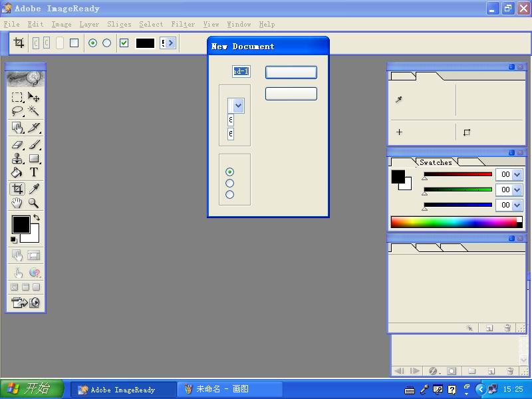Click Adobe ImageReady taskbar button

pos(123,389)
